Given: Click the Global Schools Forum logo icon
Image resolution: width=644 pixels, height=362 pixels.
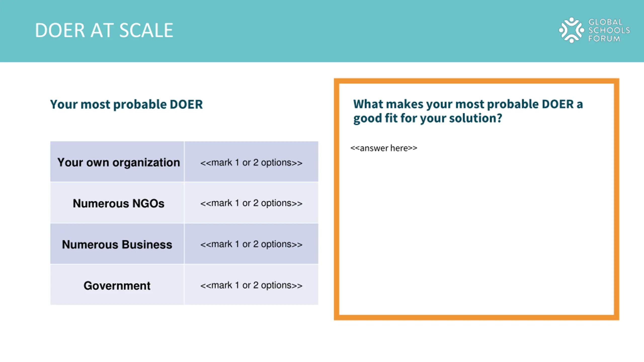Looking at the screenshot, I should (571, 30).
